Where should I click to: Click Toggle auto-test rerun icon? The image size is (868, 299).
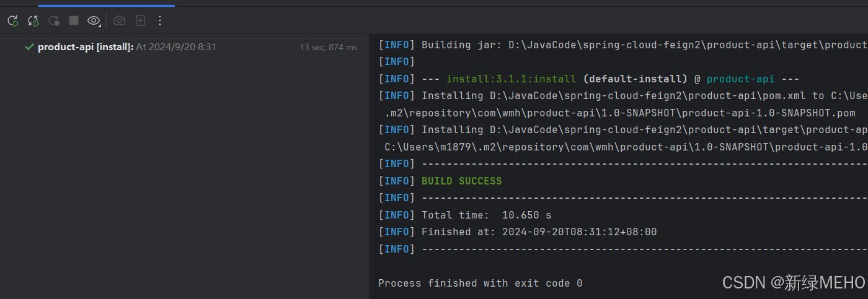(54, 21)
